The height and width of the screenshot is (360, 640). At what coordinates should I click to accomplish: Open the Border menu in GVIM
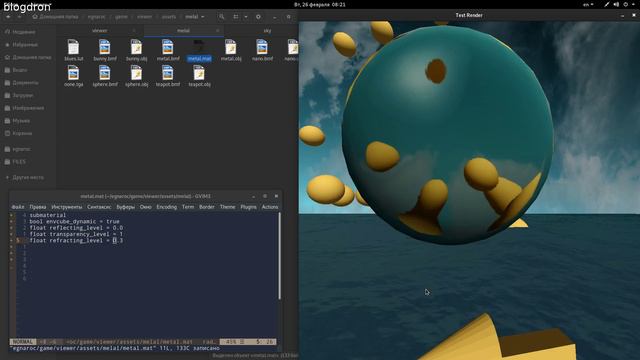[207, 207]
